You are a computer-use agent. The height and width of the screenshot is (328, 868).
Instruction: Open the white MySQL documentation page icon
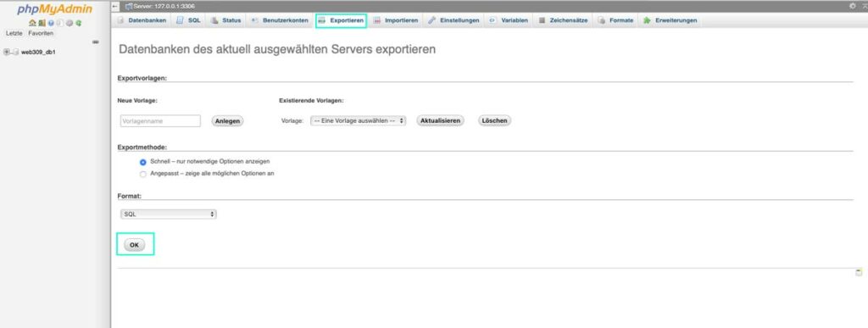pyautogui.click(x=60, y=23)
